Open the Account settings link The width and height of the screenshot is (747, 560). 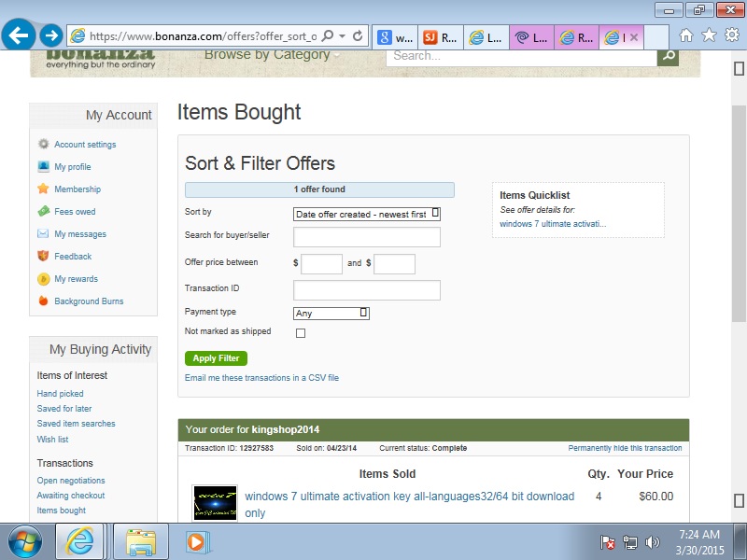(85, 145)
